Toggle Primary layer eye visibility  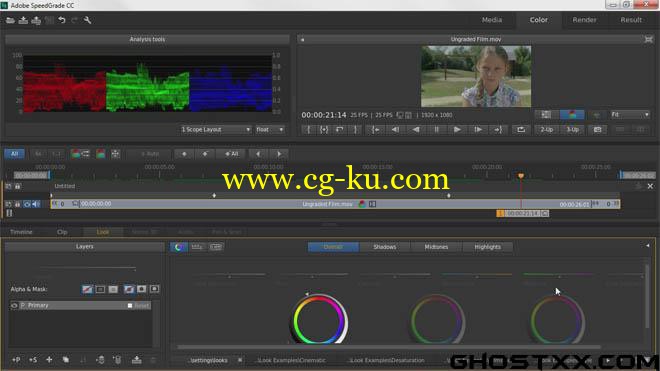pos(14,306)
